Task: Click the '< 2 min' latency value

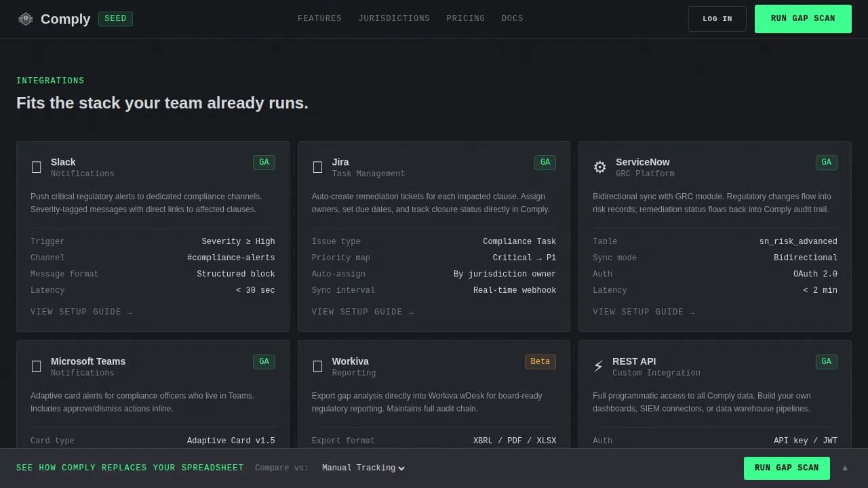Action: (821, 290)
